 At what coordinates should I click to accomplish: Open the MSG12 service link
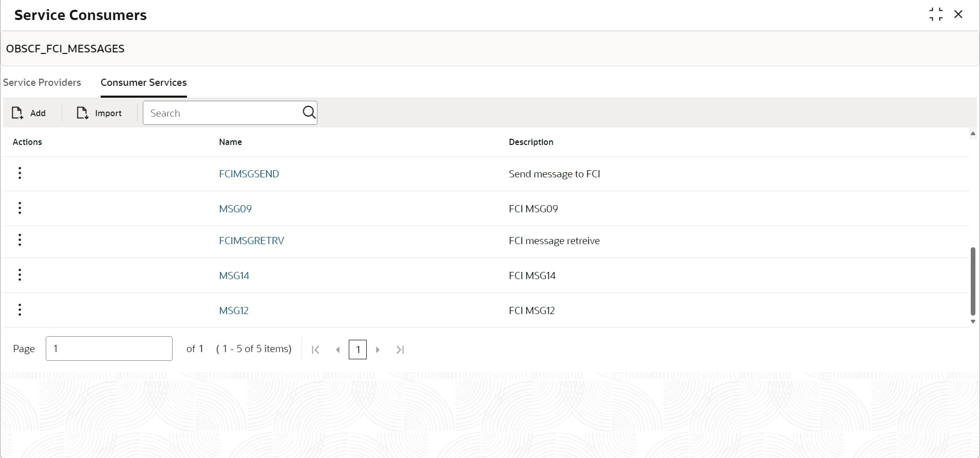[234, 310]
